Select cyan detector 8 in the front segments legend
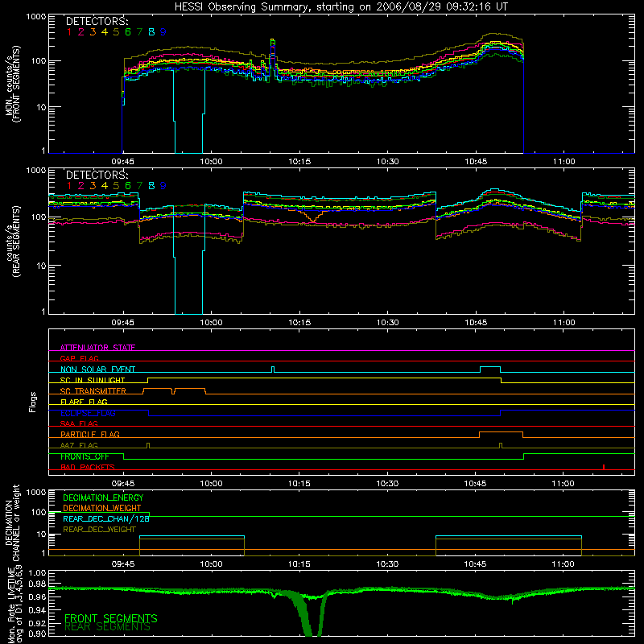Image resolution: width=644 pixels, height=644 pixels. 151,32
